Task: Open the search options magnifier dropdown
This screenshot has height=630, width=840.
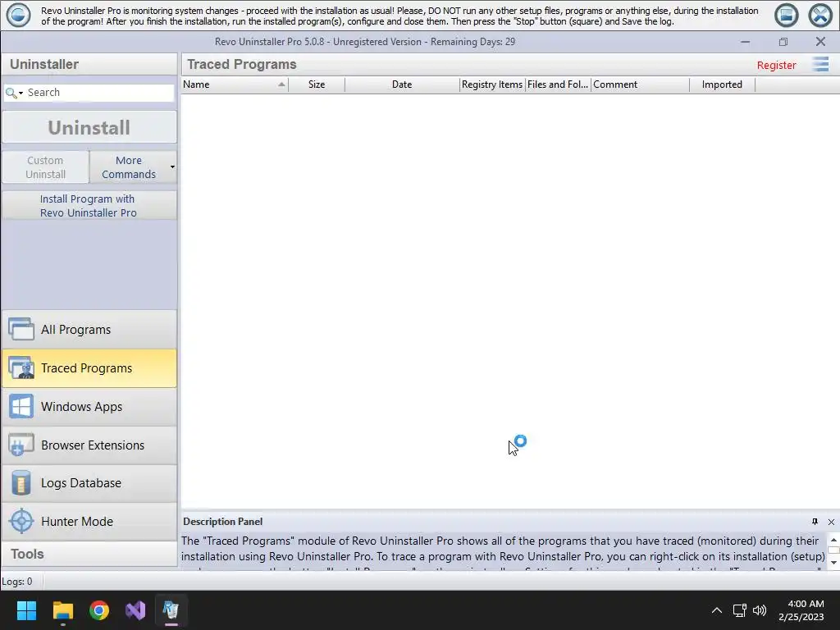Action: (14, 94)
